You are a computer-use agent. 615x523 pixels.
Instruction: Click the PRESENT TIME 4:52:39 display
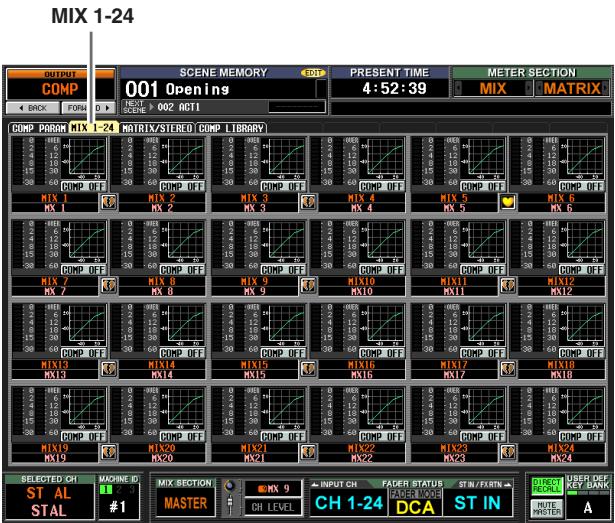390,88
